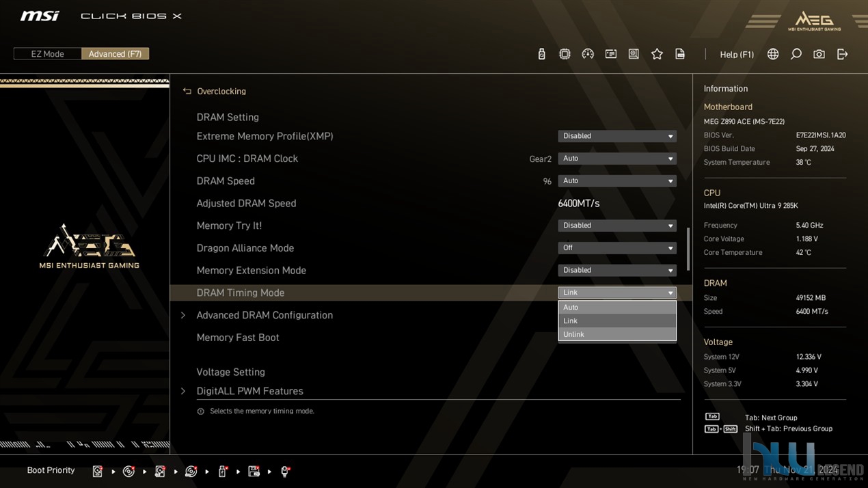868x488 pixels.
Task: Click the CPU Frequency 5.40 GHz value
Action: pos(809,226)
